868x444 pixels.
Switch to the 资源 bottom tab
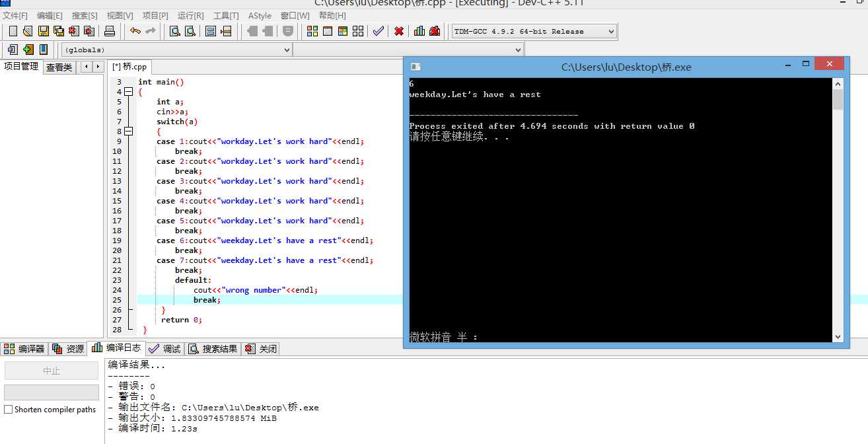coord(69,348)
